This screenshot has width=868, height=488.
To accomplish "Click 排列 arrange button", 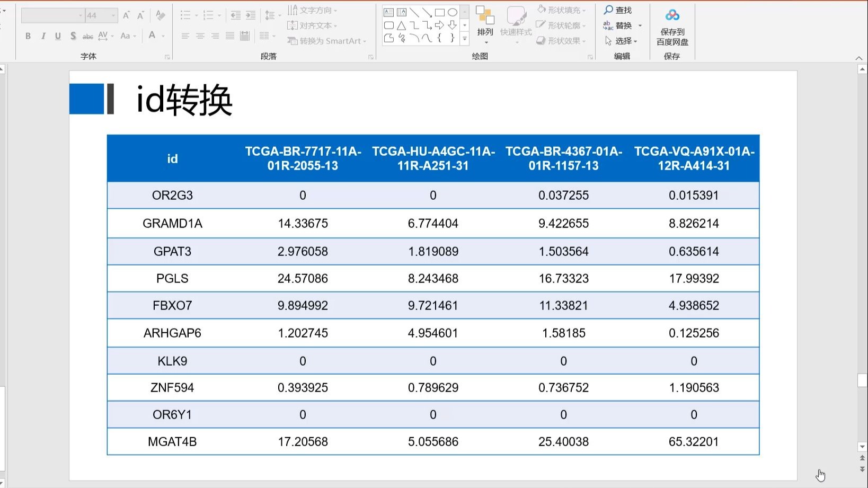I will point(485,25).
